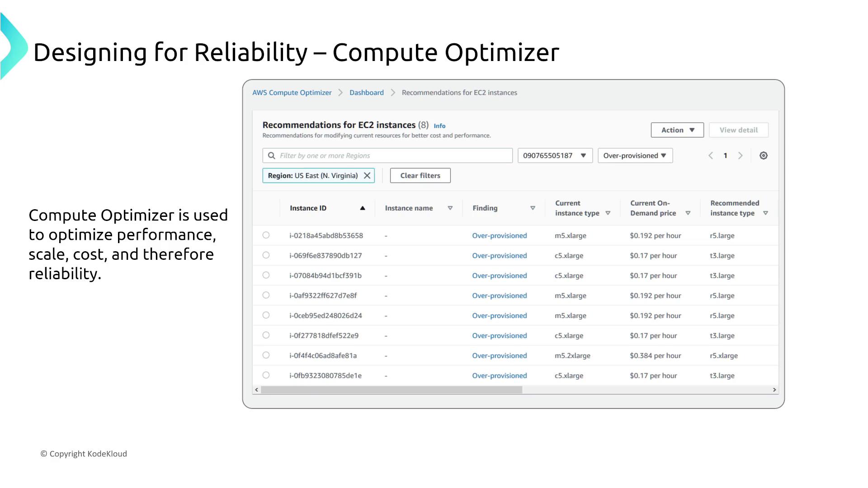The height and width of the screenshot is (488, 868).
Task: Open the Over-provisioned findings filter dropdown
Action: point(635,155)
